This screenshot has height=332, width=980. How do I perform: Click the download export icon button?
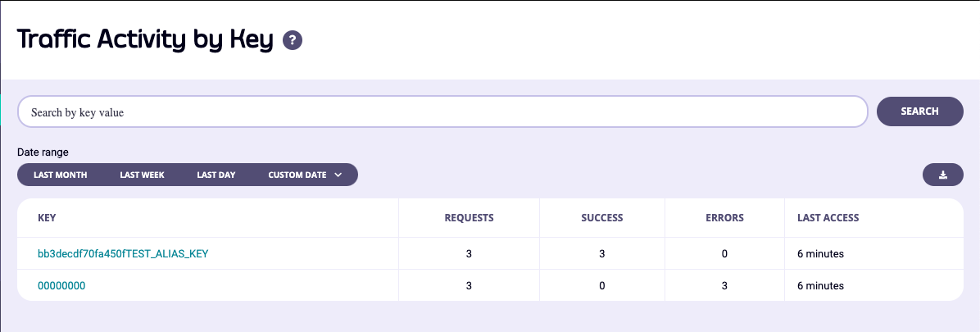[942, 175]
